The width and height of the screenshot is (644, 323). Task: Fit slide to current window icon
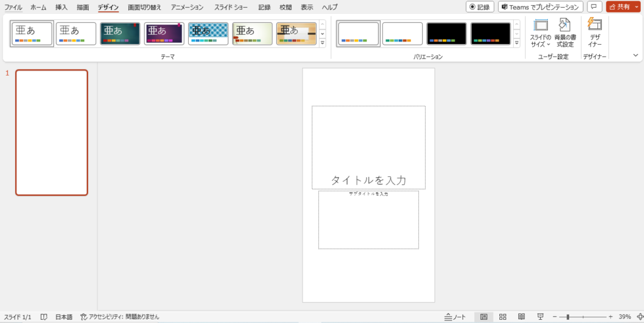pyautogui.click(x=640, y=317)
